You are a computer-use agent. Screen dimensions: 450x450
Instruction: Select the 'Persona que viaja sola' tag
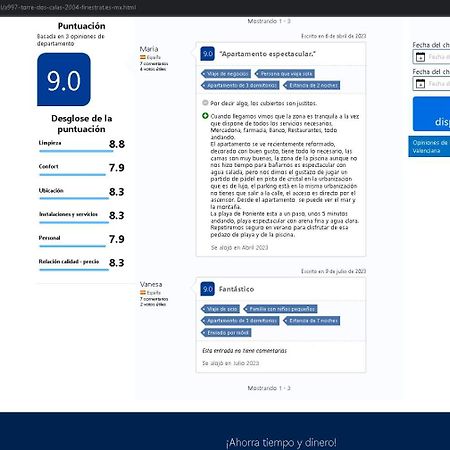(285, 74)
